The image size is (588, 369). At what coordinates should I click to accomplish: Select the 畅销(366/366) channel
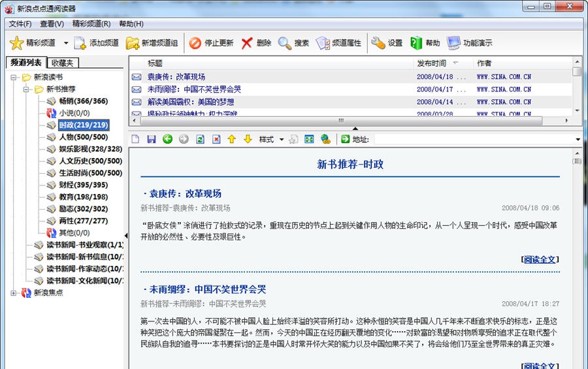click(x=83, y=101)
